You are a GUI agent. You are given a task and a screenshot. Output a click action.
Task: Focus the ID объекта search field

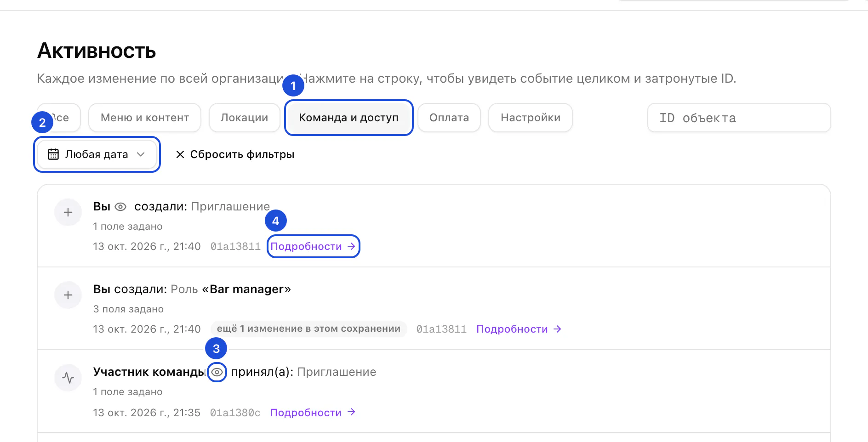point(739,118)
